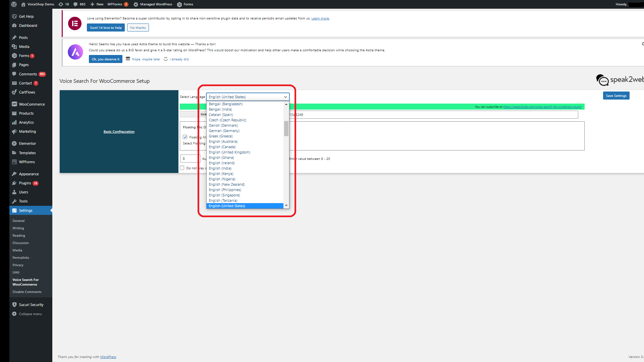
Task: Open the updates icon showing 18
Action: [61, 4]
